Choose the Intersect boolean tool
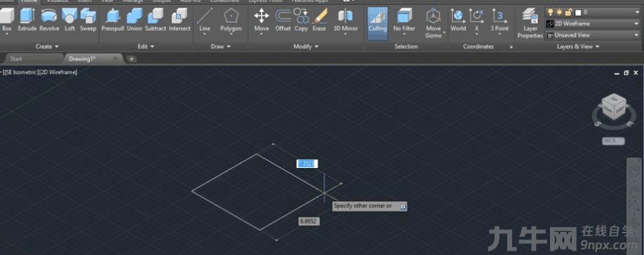This screenshot has width=644, height=255. tap(180, 20)
